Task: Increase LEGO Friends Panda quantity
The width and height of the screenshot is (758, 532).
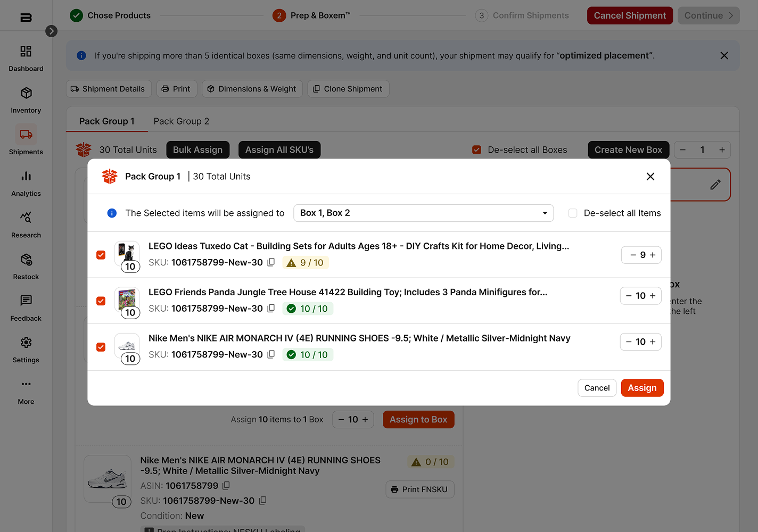Action: tap(653, 296)
